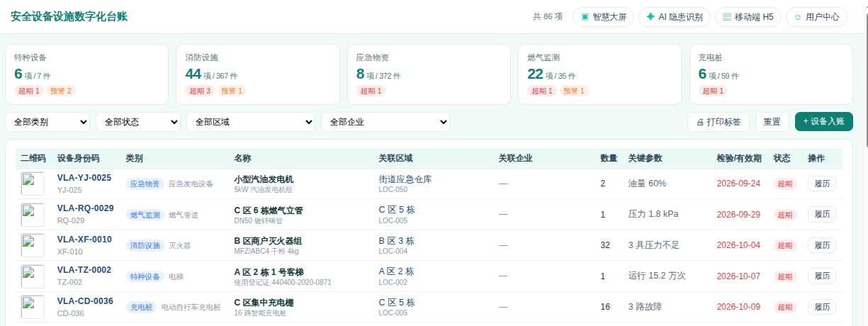Click device ID VLA-XF-0010
This screenshot has height=326, width=868.
84,240
